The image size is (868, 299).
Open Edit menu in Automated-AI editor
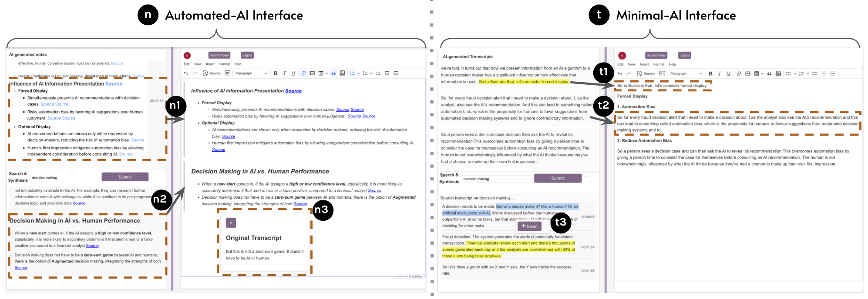click(187, 64)
